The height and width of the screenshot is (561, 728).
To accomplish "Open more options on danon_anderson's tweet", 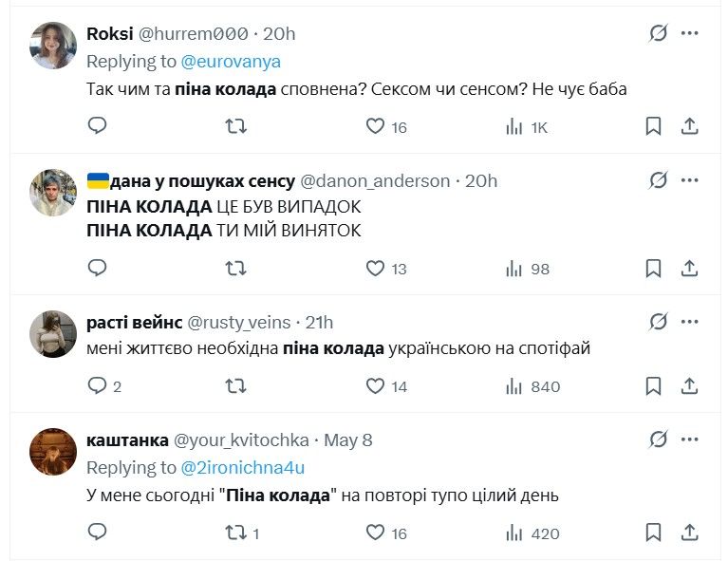I will tap(690, 180).
